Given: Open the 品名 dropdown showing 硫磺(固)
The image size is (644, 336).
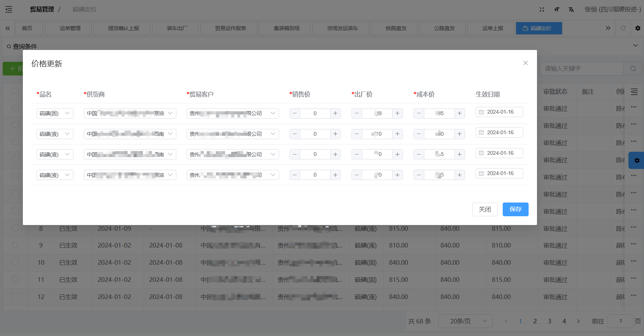Looking at the screenshot, I should point(55,113).
